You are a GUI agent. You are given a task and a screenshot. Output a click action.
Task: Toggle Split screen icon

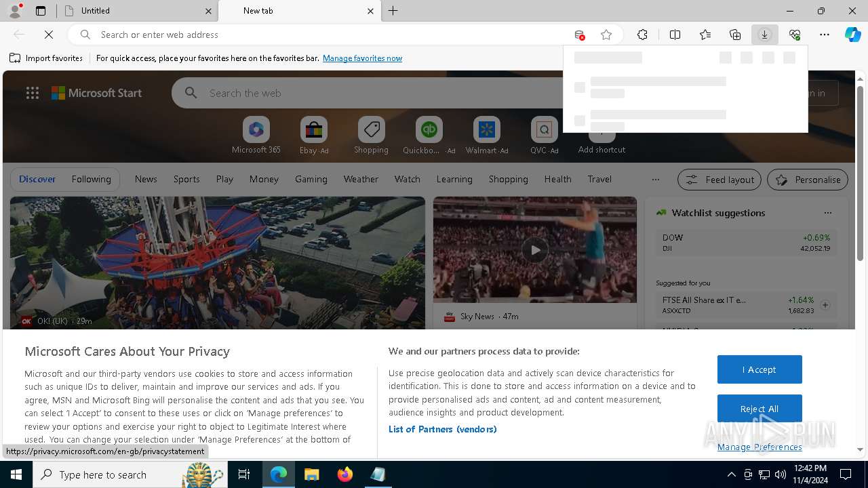675,35
